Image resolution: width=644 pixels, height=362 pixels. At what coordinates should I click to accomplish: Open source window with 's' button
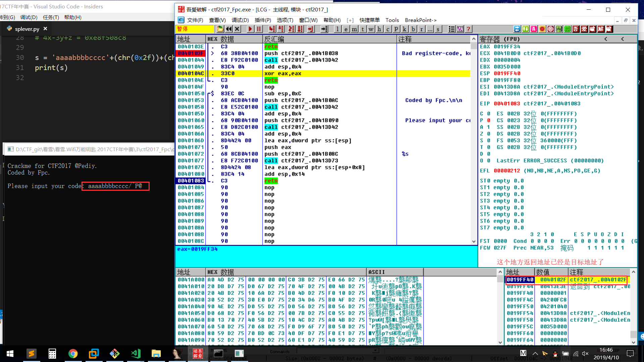click(438, 29)
